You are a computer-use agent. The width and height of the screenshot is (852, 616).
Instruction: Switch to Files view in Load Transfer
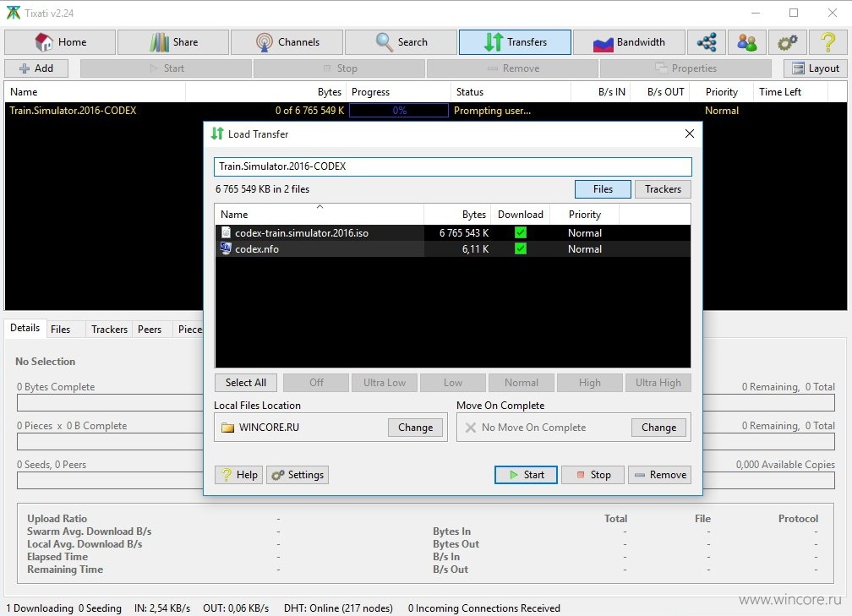603,189
